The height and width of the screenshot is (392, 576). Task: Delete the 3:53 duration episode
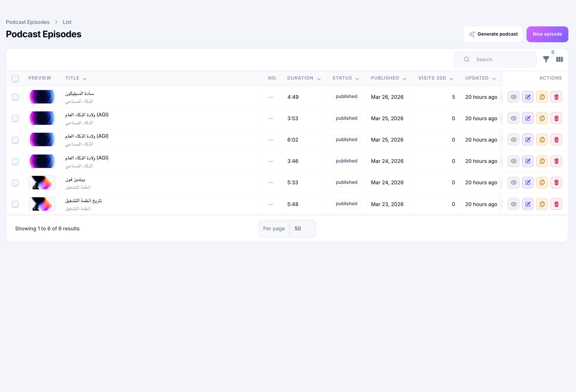pyautogui.click(x=556, y=118)
